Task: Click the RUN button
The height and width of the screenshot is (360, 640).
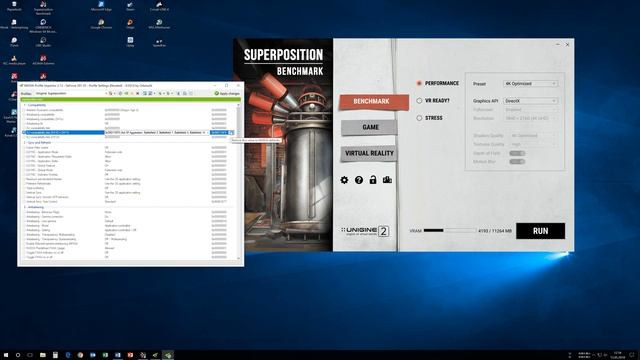Action: (x=540, y=231)
